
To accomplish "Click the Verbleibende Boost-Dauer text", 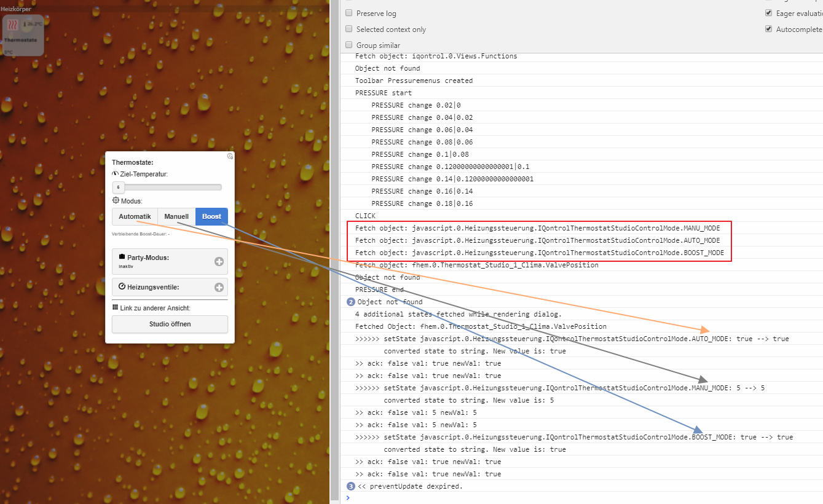I will click(x=141, y=234).
